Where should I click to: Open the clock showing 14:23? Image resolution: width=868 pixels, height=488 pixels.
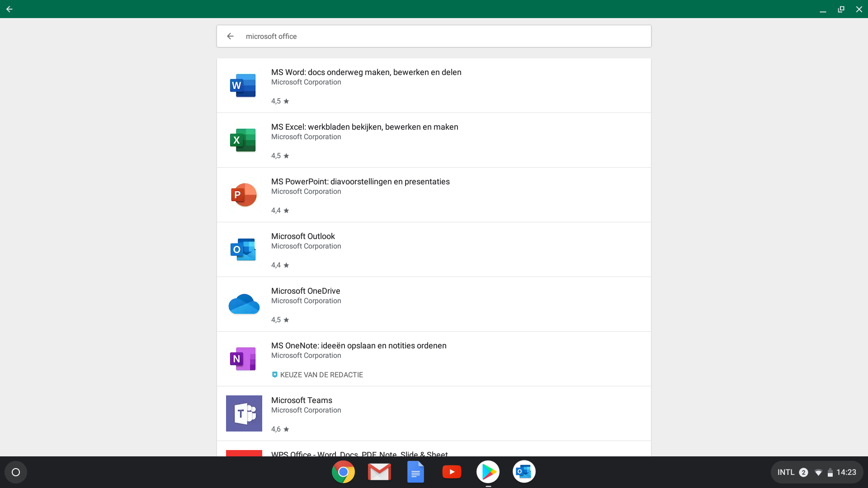(x=846, y=472)
